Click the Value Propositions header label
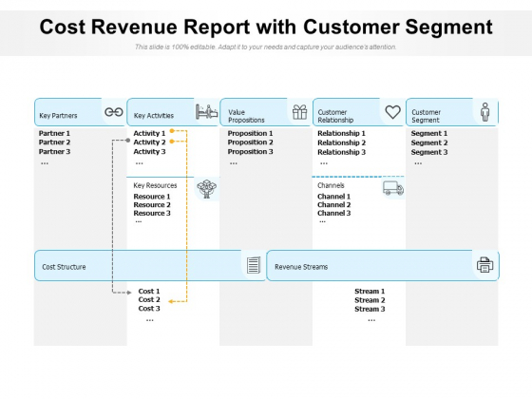 pyautogui.click(x=246, y=116)
